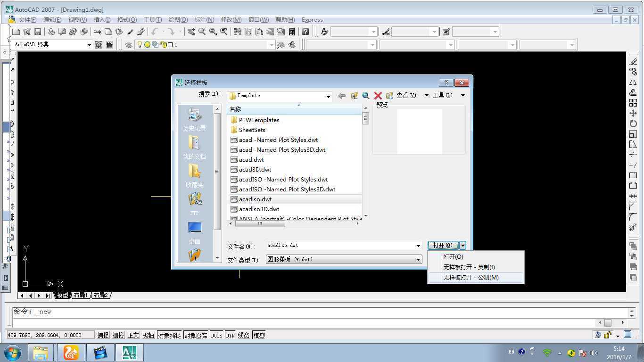Open the Windows Start button
This screenshot has width=644, height=362.
(12, 352)
